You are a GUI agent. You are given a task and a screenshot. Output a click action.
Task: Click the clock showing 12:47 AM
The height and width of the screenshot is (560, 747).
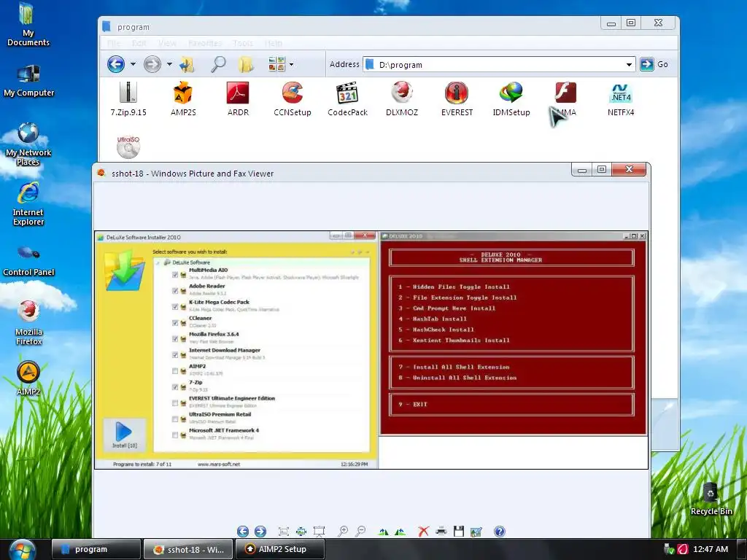[711, 549]
